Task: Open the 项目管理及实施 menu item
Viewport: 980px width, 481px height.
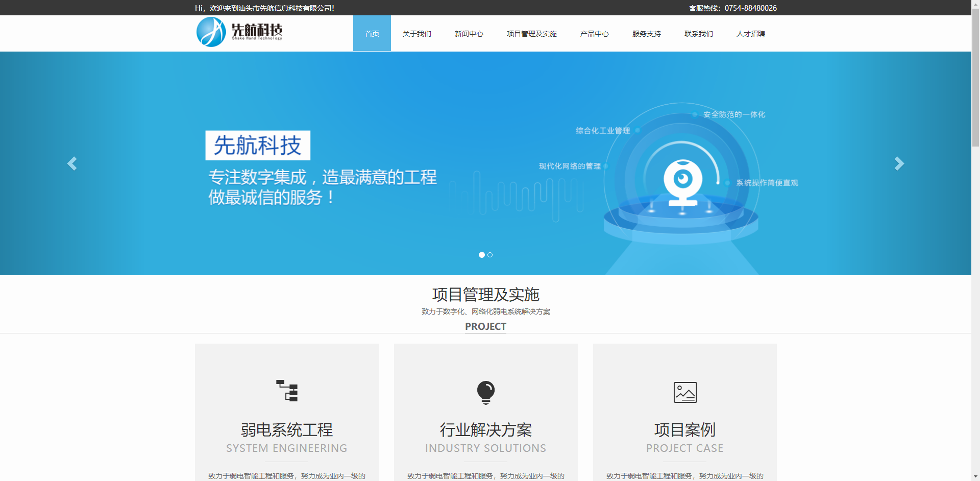Action: tap(531, 33)
